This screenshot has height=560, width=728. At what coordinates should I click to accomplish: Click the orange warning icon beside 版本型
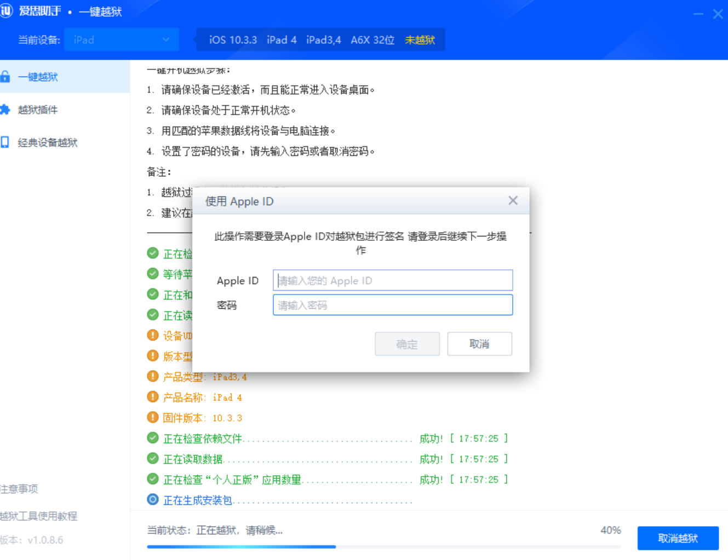153,356
